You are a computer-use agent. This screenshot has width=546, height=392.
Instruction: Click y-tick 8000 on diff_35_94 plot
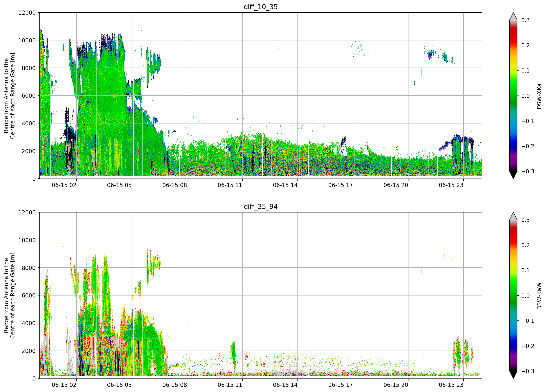tap(29, 268)
